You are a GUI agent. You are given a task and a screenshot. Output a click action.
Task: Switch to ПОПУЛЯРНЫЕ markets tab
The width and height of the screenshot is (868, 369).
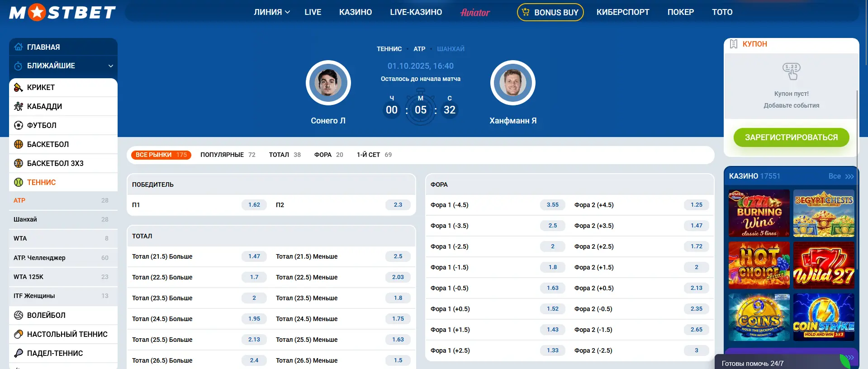click(228, 155)
